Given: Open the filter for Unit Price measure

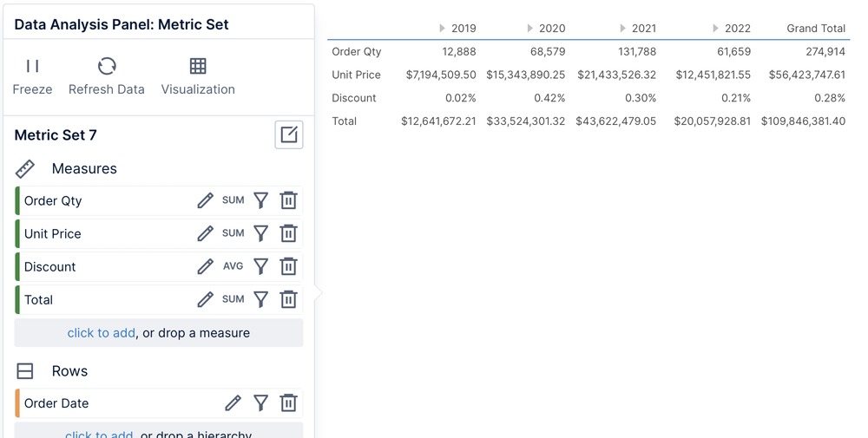Looking at the screenshot, I should [260, 234].
